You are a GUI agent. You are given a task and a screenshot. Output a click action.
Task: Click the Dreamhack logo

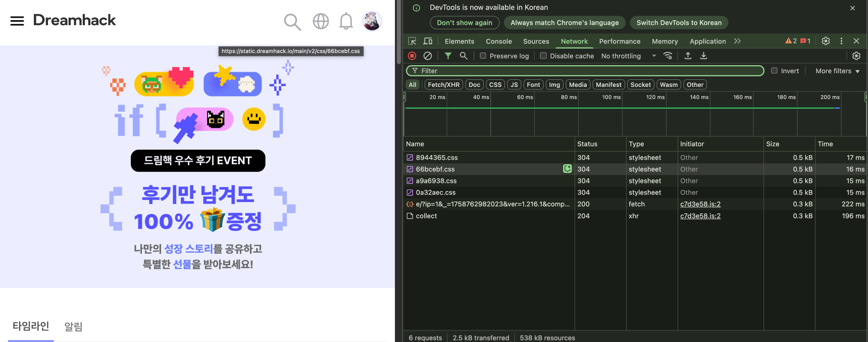click(74, 20)
